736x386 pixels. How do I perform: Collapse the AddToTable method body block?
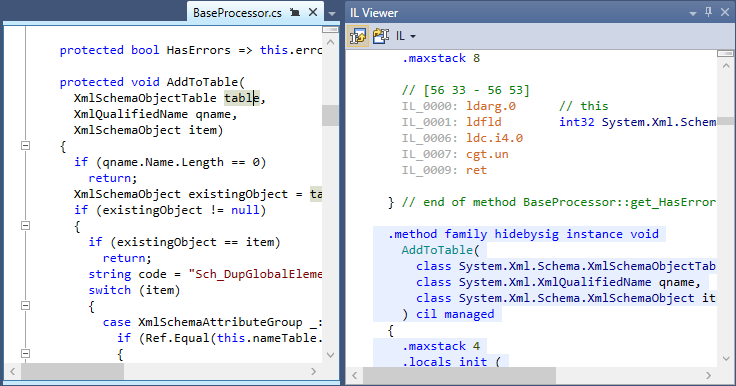pos(26,146)
